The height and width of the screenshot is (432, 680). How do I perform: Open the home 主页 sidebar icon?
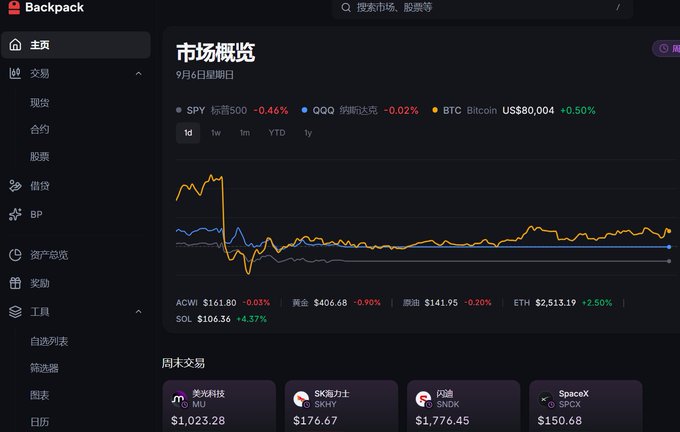point(15,45)
